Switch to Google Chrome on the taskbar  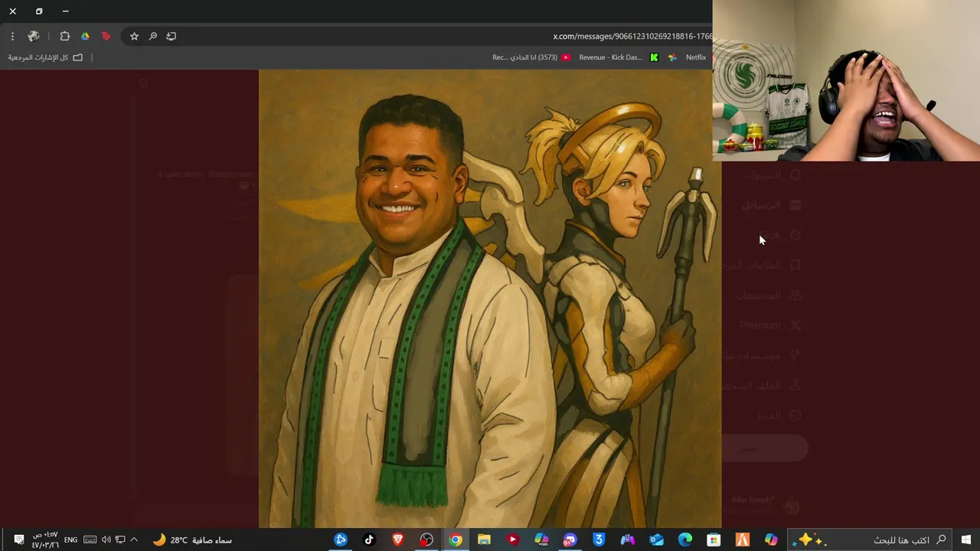[455, 540]
